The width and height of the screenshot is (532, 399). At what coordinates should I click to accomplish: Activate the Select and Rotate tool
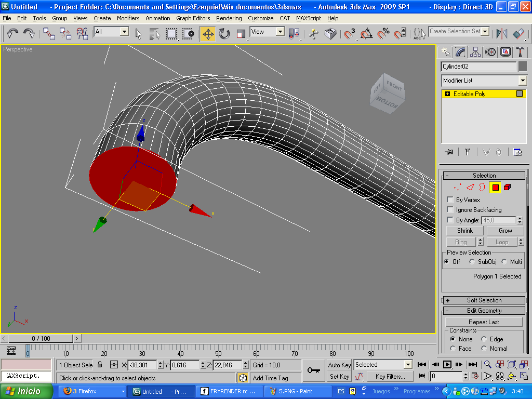click(x=224, y=34)
